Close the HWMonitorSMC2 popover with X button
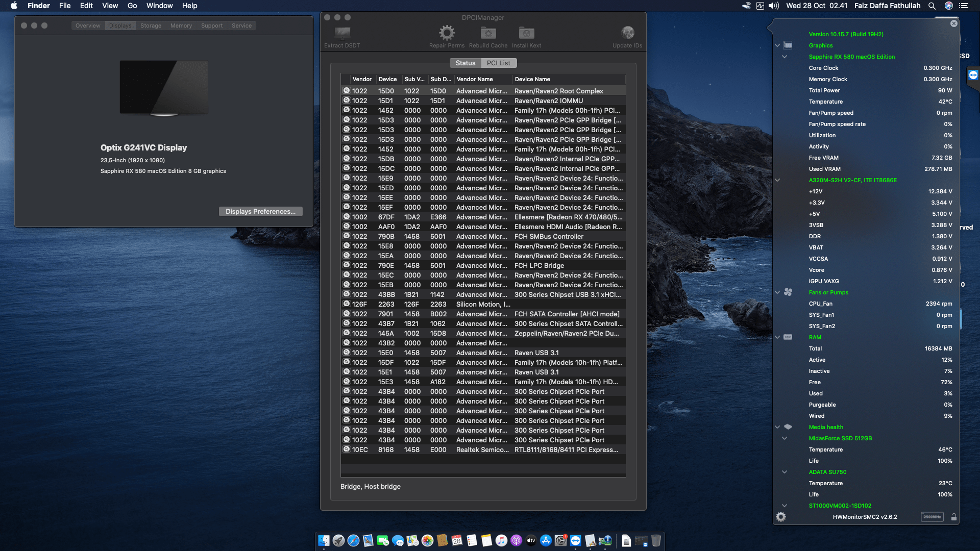This screenshot has height=551, width=980. [x=953, y=23]
